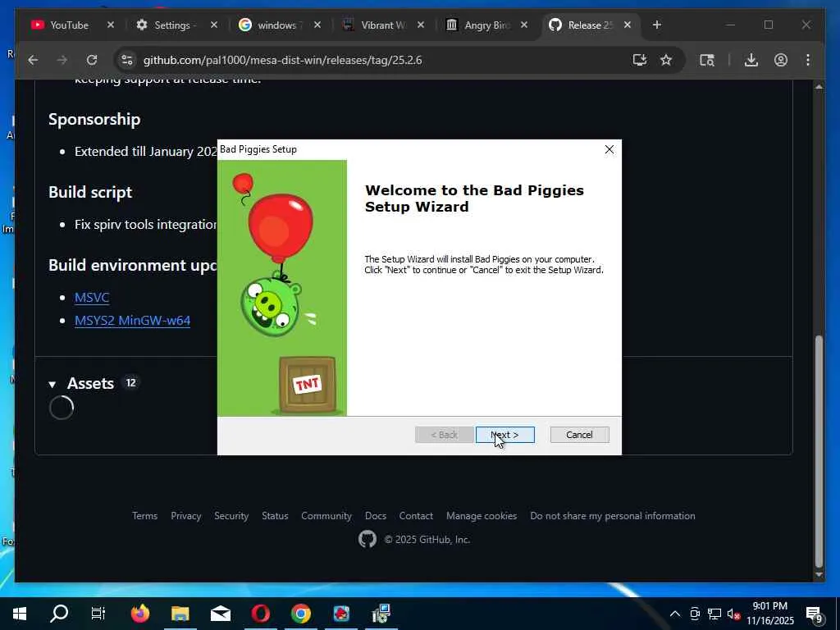
Task: Open the Status footer link
Action: 275,516
